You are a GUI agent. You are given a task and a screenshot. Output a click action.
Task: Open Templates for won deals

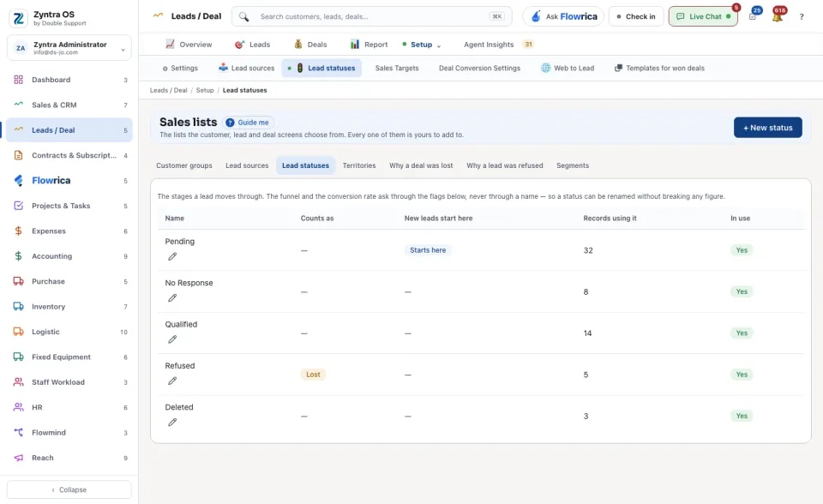click(x=660, y=69)
